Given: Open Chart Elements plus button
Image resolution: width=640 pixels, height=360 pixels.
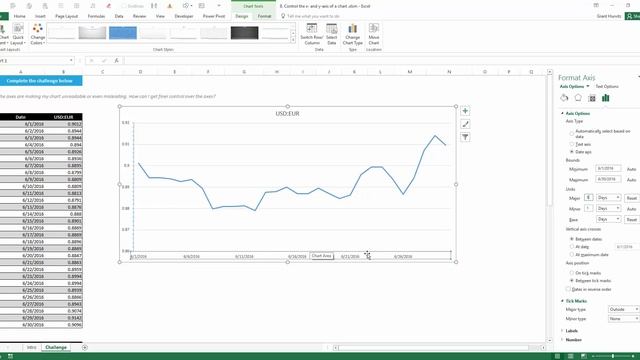Looking at the screenshot, I should [465, 111].
